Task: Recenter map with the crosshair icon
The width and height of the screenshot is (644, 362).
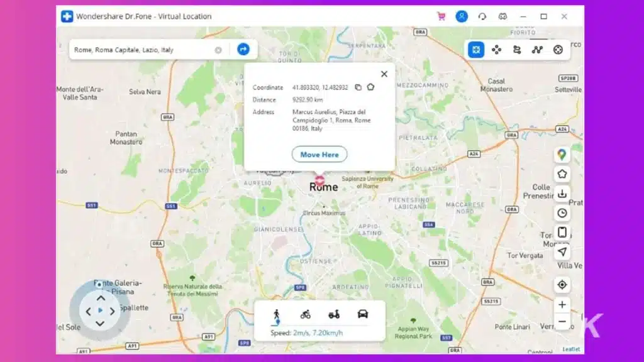Action: (562, 285)
